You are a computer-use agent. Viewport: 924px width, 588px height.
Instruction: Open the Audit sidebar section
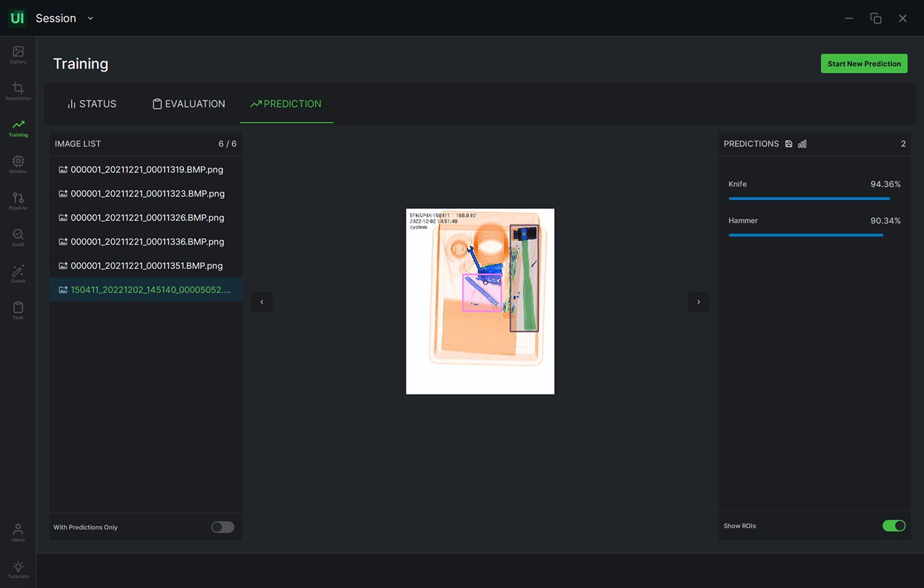pos(18,238)
